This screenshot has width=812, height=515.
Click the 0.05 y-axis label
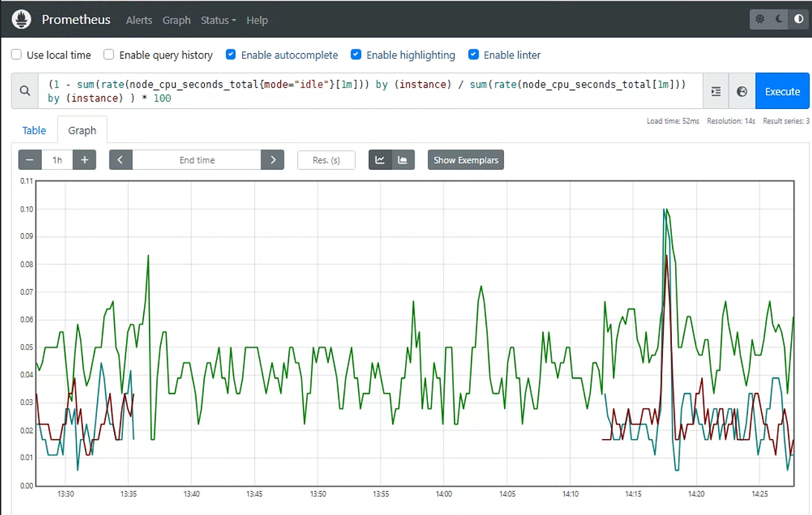tap(27, 347)
